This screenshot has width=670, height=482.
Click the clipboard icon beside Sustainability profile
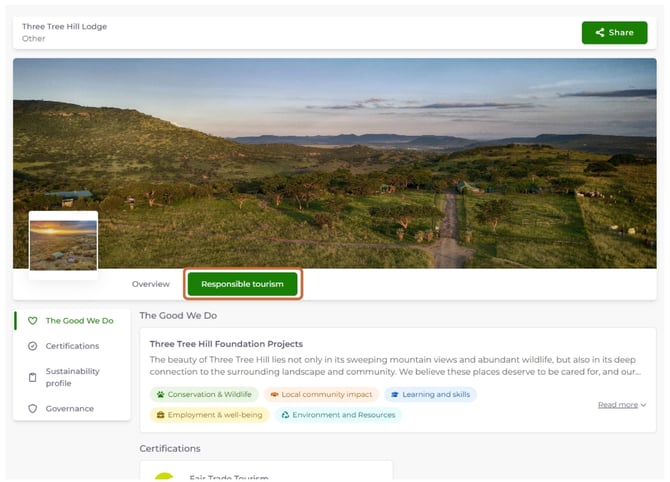32,377
